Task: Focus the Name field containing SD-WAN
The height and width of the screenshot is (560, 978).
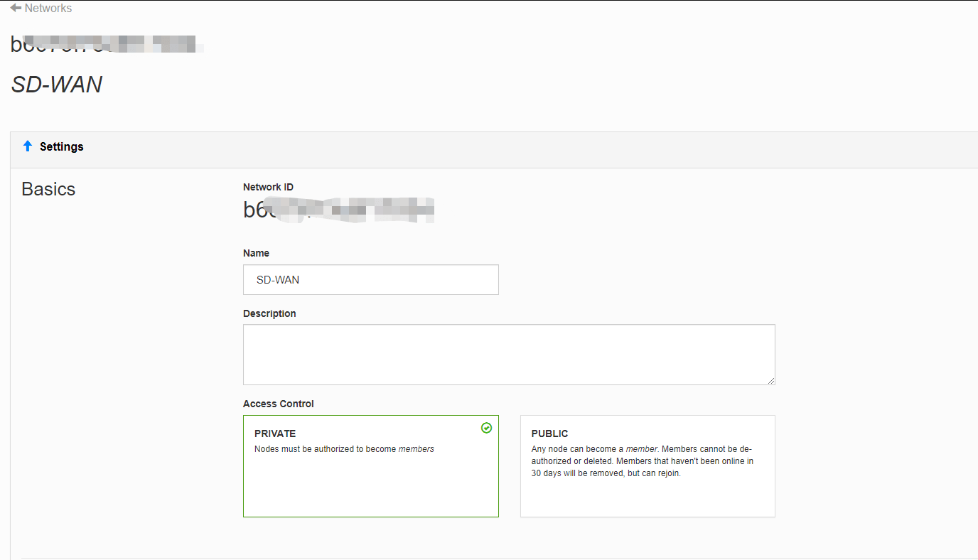Action: click(x=370, y=280)
